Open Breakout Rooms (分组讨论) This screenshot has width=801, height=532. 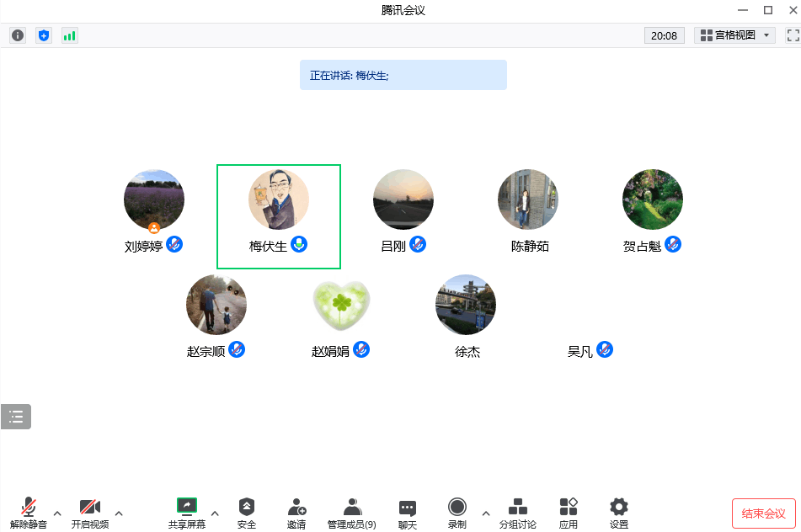(x=517, y=512)
